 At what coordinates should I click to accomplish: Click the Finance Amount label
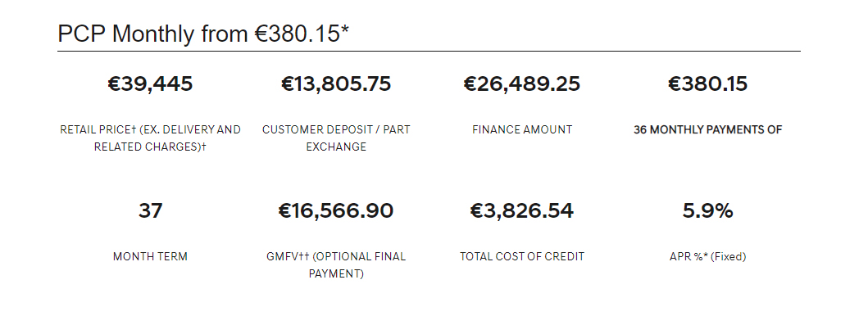pyautogui.click(x=522, y=130)
